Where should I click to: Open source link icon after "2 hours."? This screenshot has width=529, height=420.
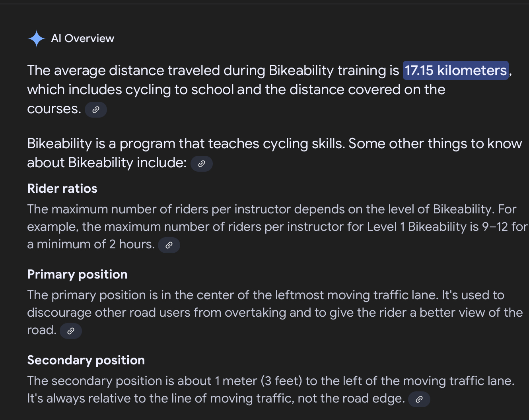169,245
